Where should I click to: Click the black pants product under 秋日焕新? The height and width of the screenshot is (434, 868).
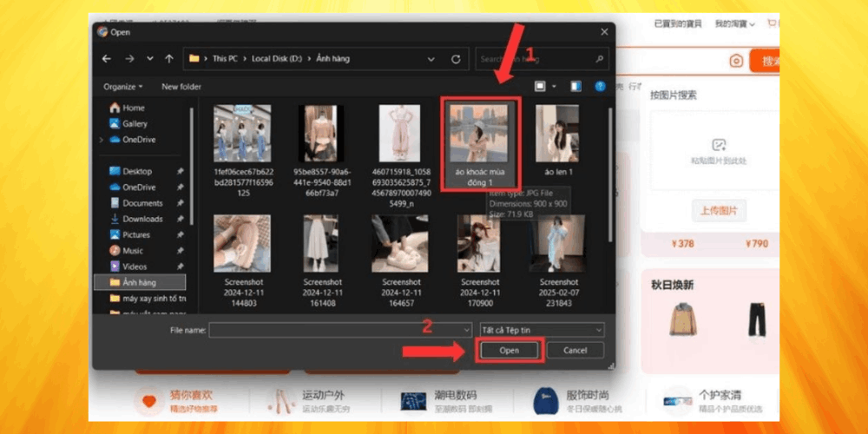pyautogui.click(x=757, y=319)
